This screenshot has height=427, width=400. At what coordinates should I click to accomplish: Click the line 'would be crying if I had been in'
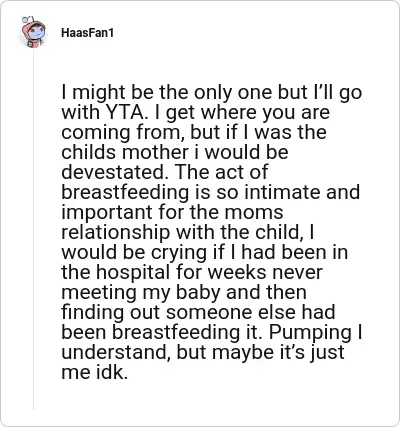pyautogui.click(x=205, y=252)
